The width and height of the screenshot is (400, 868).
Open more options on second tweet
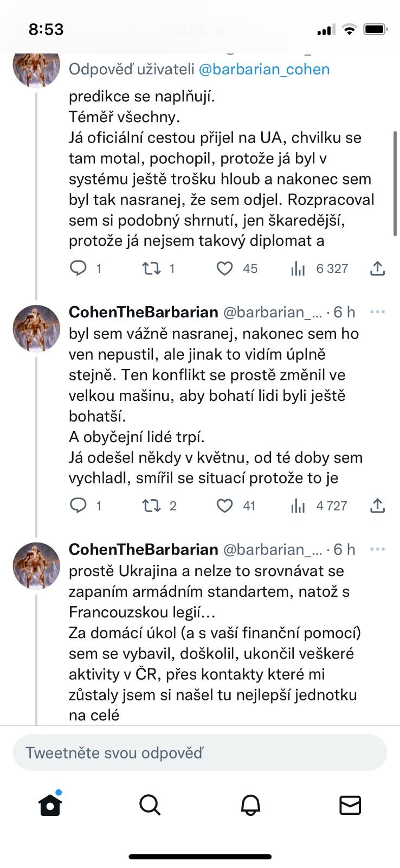377,312
